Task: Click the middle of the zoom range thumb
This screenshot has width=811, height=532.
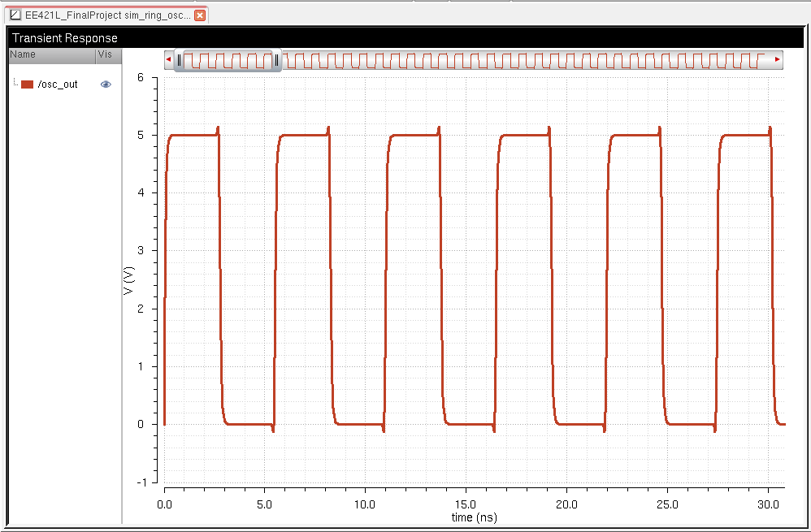Action: (x=228, y=59)
